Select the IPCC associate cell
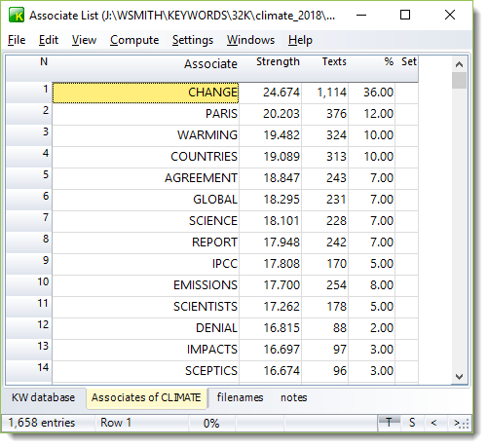 145,264
